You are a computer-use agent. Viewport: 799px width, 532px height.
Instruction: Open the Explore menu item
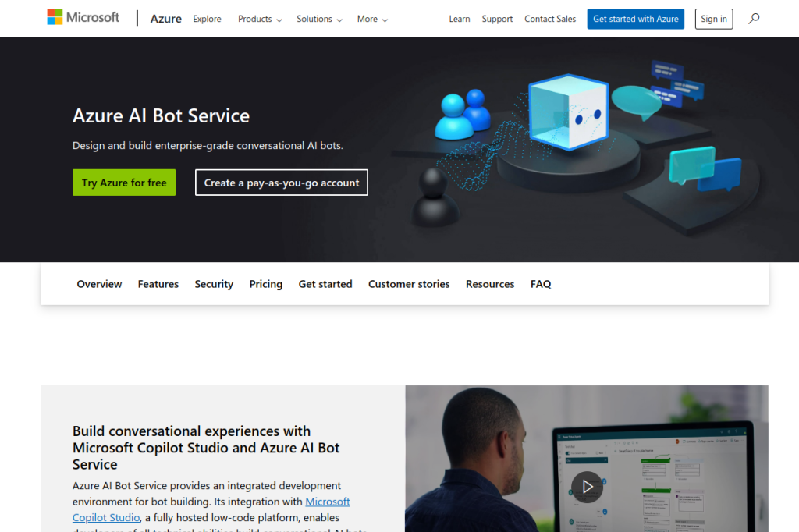pyautogui.click(x=207, y=19)
